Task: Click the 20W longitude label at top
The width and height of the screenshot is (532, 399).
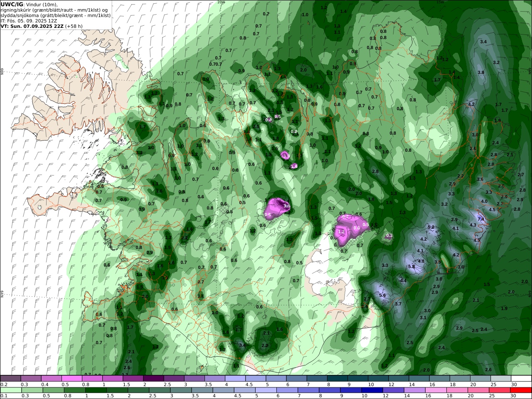Action: tap(221, 2)
